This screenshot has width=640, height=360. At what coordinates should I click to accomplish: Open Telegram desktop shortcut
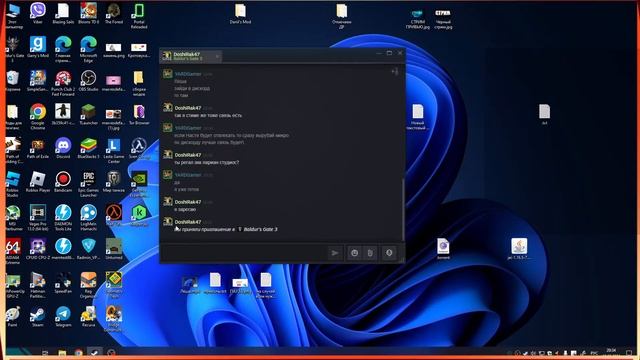tap(63, 317)
